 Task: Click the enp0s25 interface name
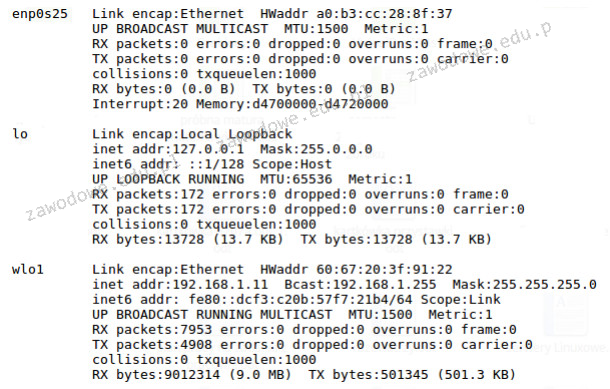[x=40, y=14]
